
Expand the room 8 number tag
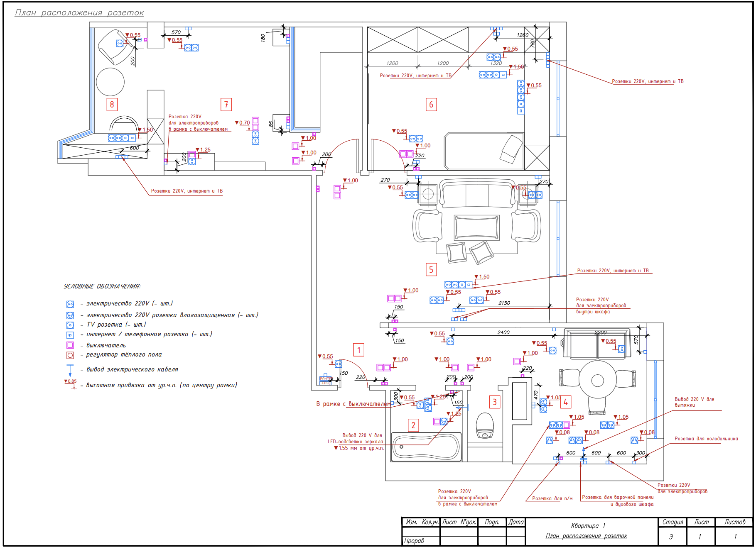click(111, 104)
